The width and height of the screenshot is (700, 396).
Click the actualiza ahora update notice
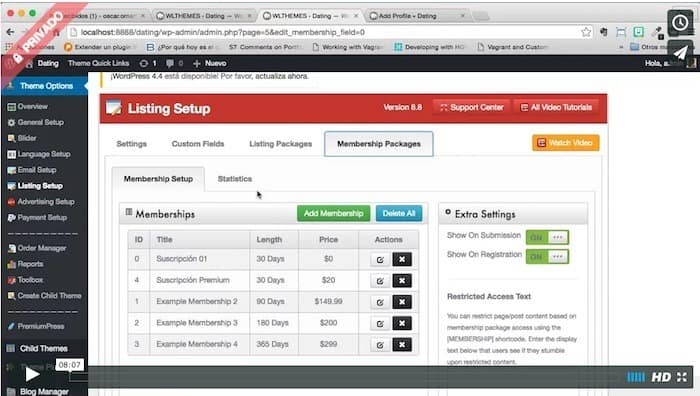click(282, 76)
